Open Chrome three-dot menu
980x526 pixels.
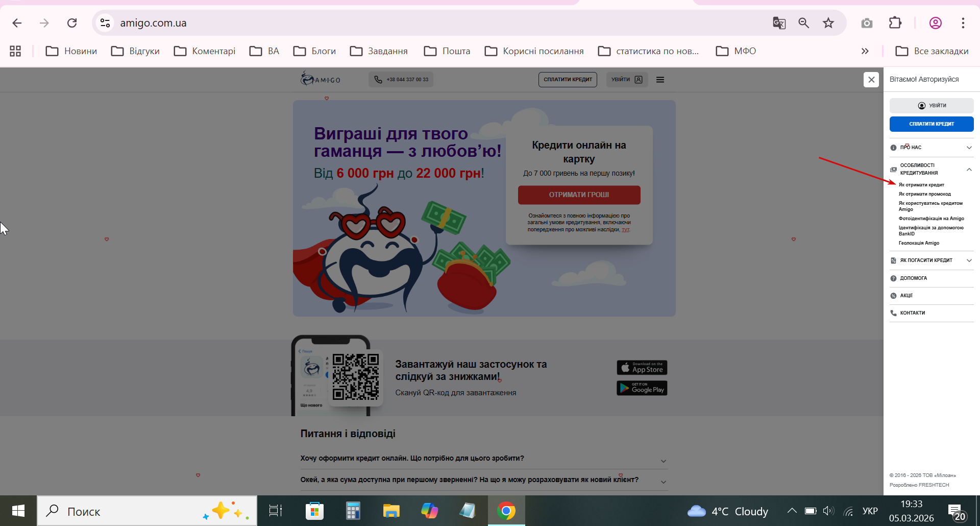pyautogui.click(x=963, y=23)
